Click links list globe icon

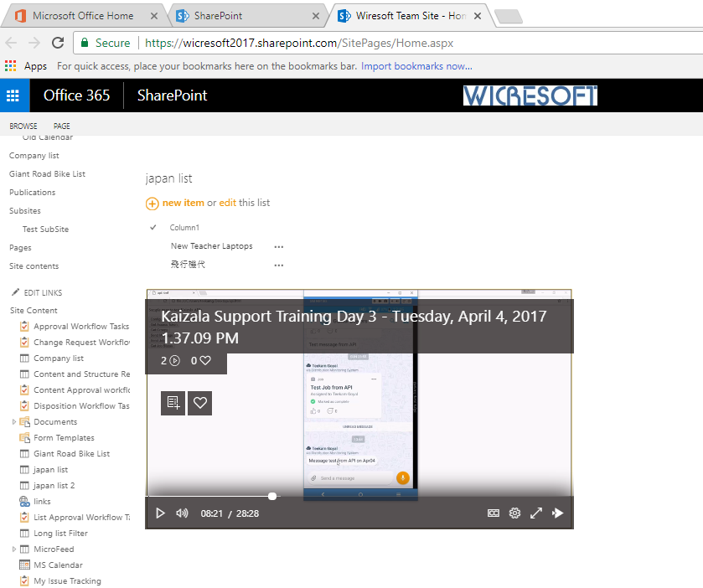click(24, 502)
